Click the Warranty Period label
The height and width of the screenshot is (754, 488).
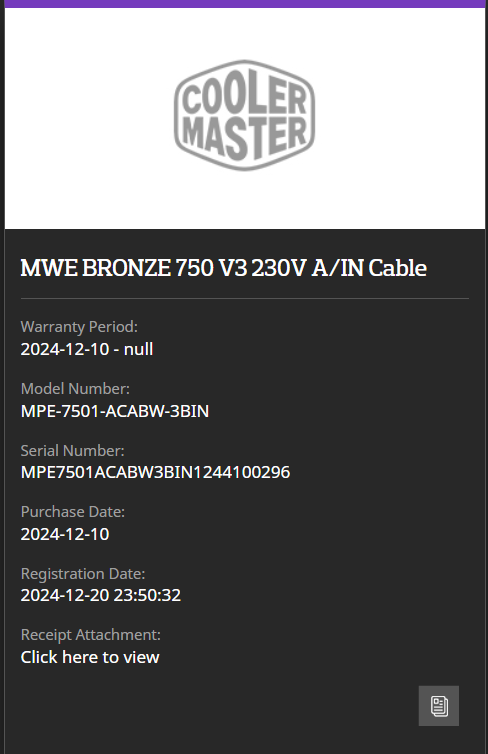point(79,327)
